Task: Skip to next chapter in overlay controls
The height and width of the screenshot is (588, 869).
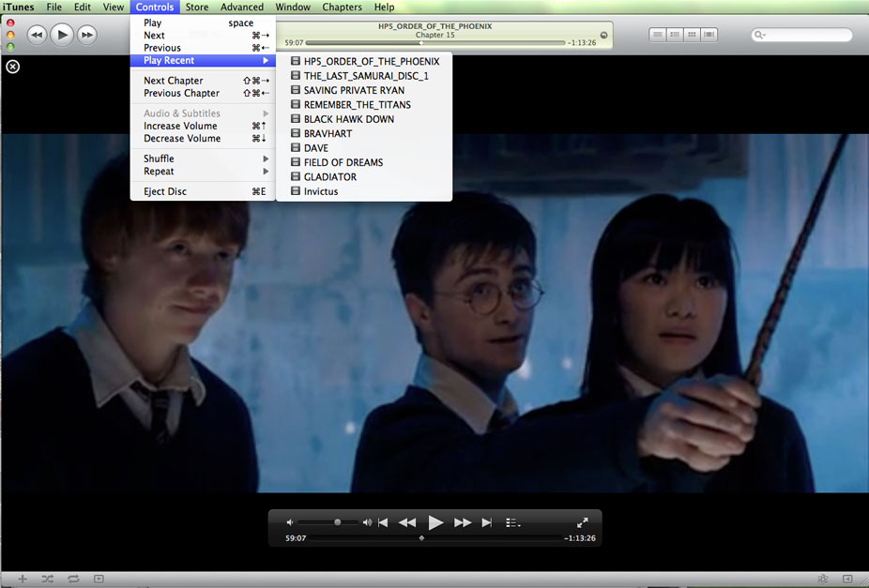Action: click(x=487, y=522)
